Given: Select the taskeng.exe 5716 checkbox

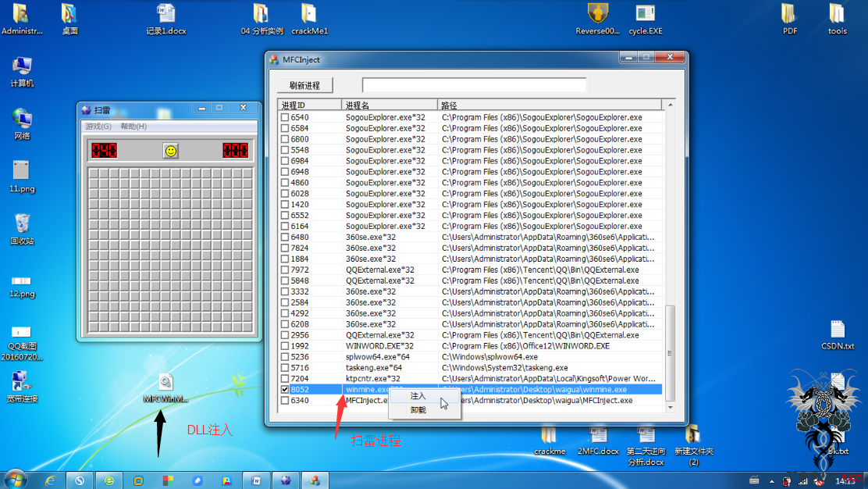Looking at the screenshot, I should 285,368.
